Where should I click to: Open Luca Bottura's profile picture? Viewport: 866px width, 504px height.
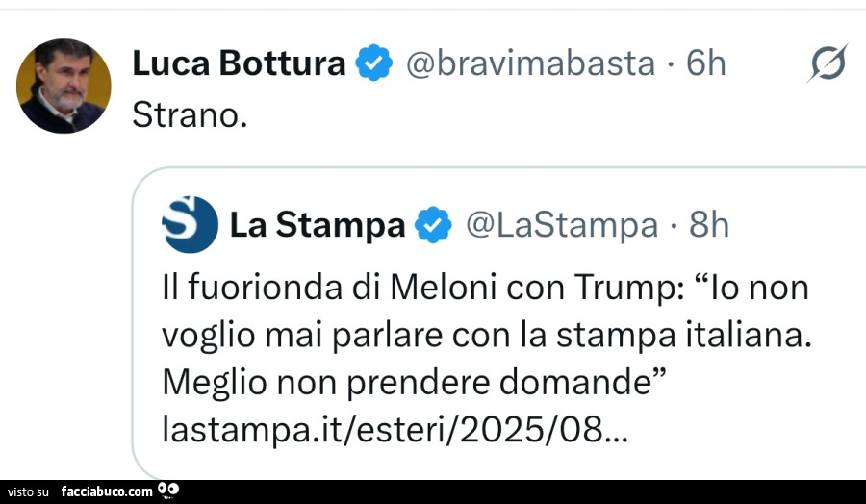pos(64,86)
